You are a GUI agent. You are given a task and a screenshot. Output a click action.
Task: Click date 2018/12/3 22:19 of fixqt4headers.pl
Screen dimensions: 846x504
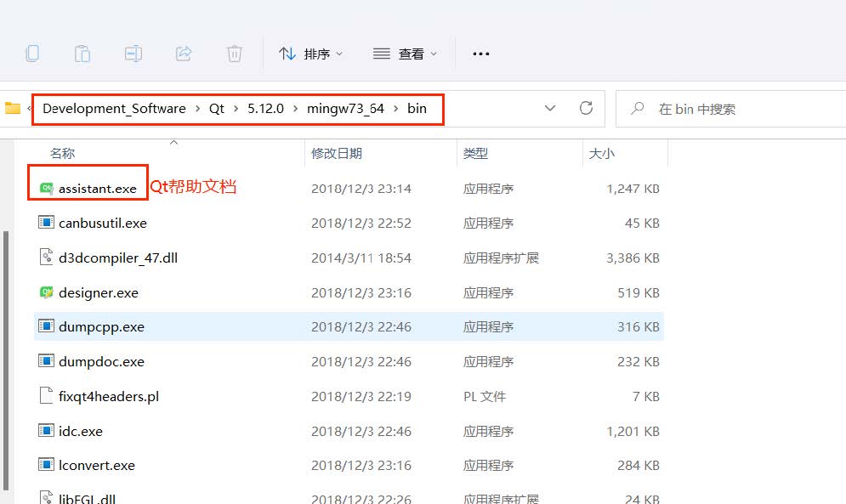361,397
